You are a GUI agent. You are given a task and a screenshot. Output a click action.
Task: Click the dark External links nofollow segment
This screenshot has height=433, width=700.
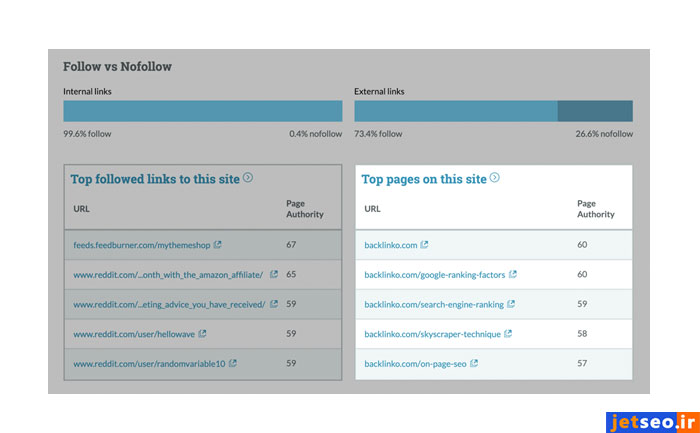click(595, 111)
